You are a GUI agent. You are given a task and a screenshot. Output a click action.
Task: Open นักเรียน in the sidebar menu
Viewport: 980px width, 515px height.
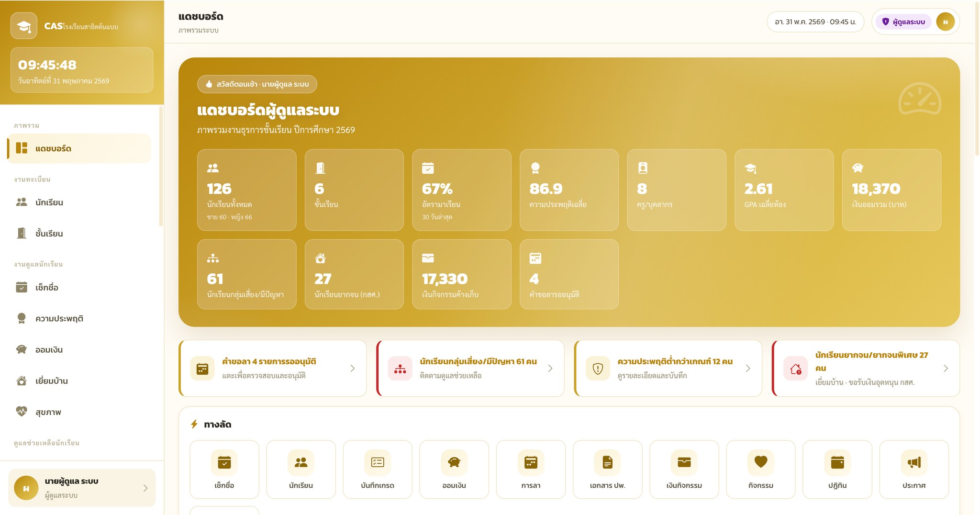(x=79, y=202)
